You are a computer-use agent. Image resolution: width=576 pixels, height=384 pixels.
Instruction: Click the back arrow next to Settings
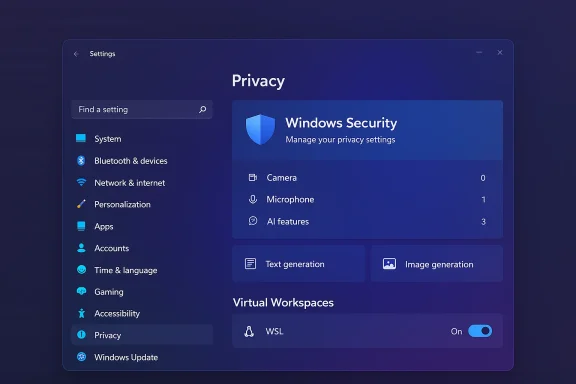point(76,54)
